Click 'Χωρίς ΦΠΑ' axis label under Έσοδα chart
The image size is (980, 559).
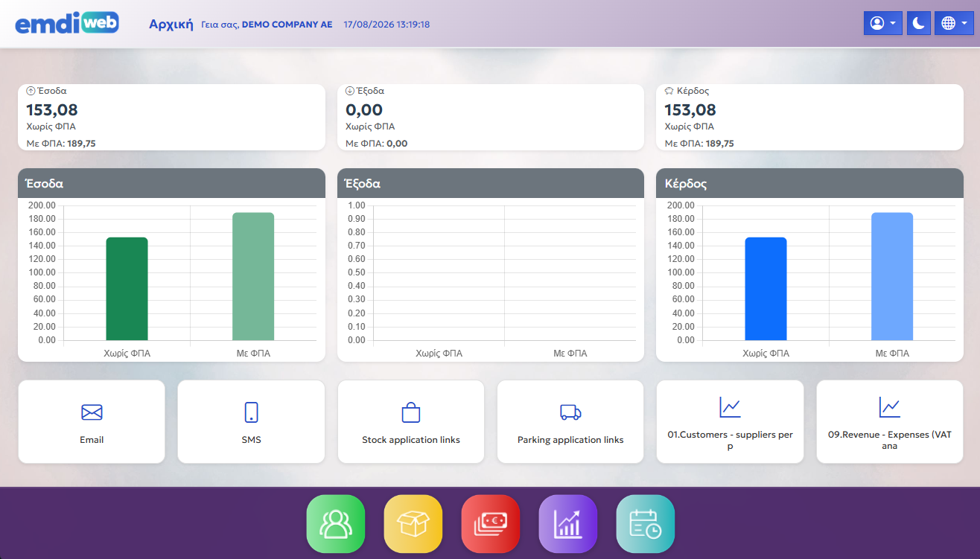pyautogui.click(x=127, y=354)
